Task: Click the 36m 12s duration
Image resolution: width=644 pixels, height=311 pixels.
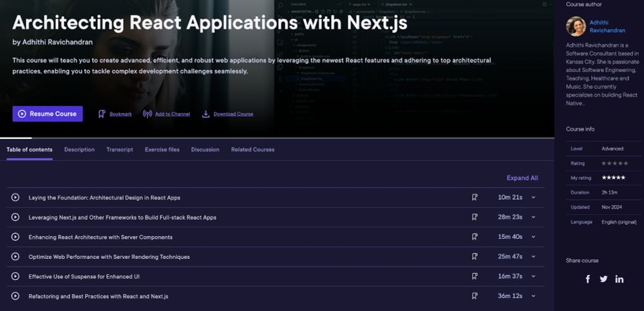Action: point(510,296)
